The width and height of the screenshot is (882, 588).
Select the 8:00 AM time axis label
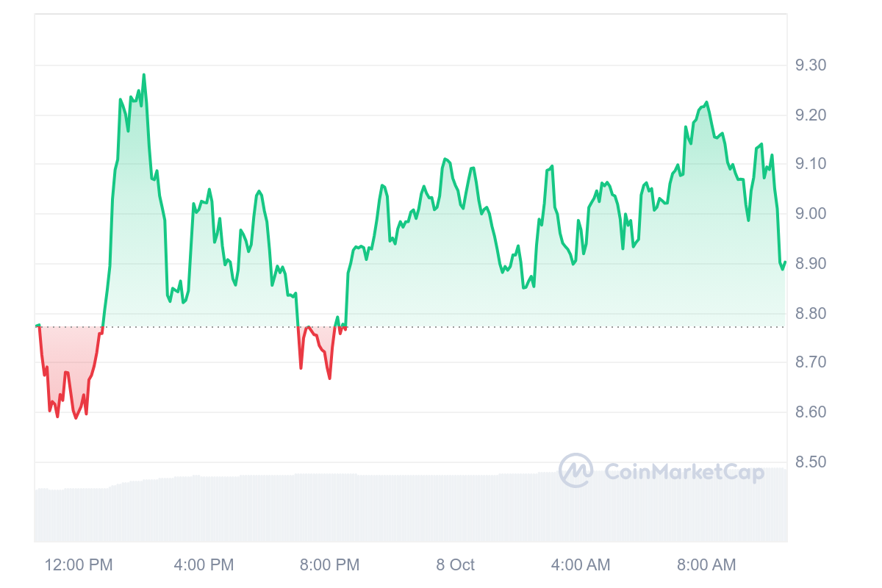706,565
